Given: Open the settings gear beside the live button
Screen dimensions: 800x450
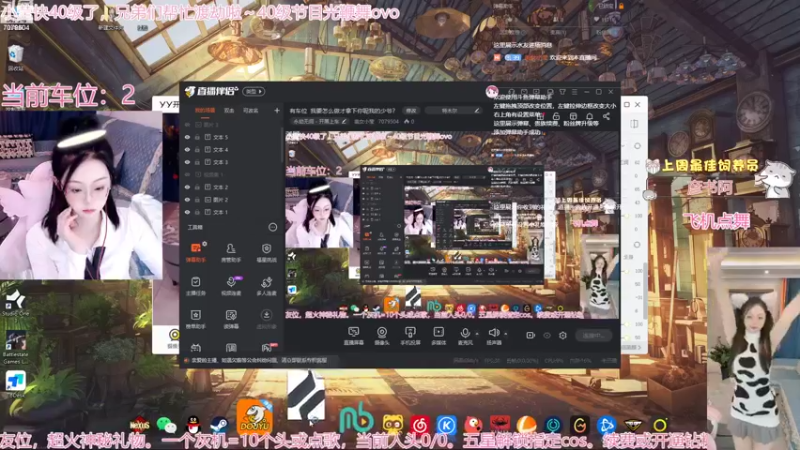Looking at the screenshot, I should pyautogui.click(x=563, y=335).
